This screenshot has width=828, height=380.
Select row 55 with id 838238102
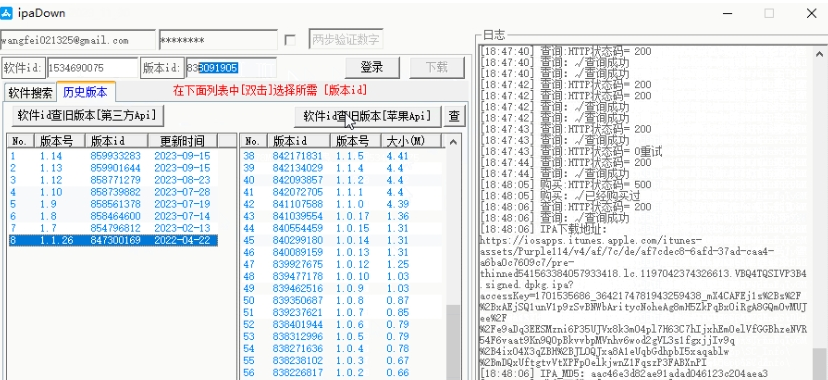click(342, 361)
